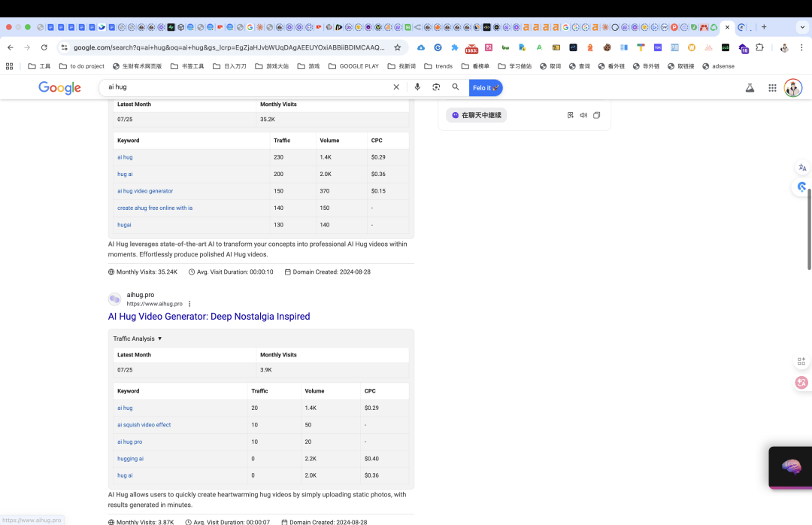Image resolution: width=812 pixels, height=525 pixels.
Task: Expand the GOOGLE PLAY bookmark folder
Action: click(x=353, y=66)
